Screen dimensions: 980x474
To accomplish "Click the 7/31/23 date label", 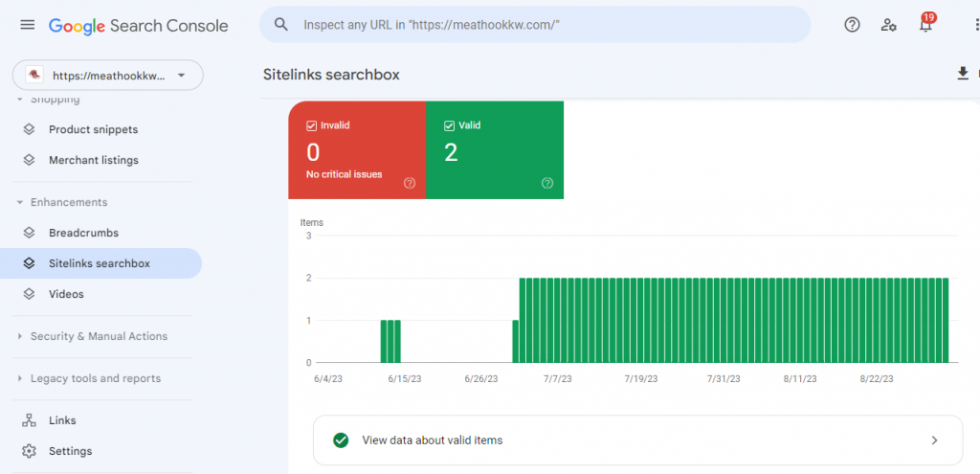I will click(x=724, y=379).
